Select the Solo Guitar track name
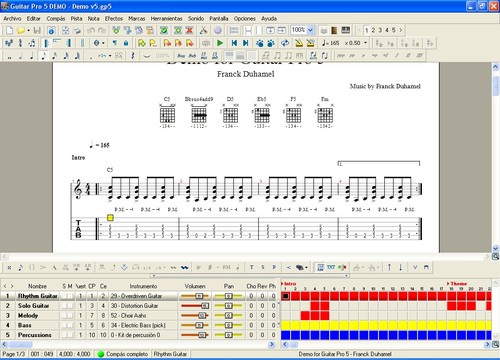 pyautogui.click(x=33, y=306)
